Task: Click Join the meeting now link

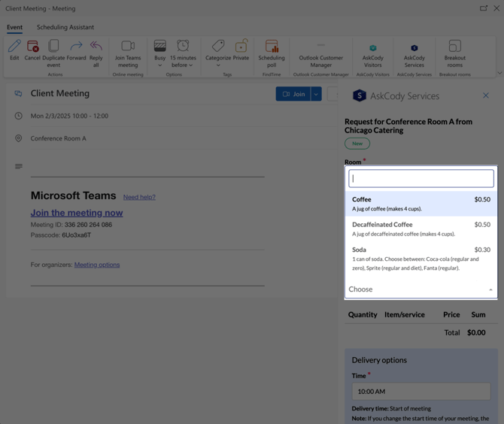Action: tap(77, 213)
